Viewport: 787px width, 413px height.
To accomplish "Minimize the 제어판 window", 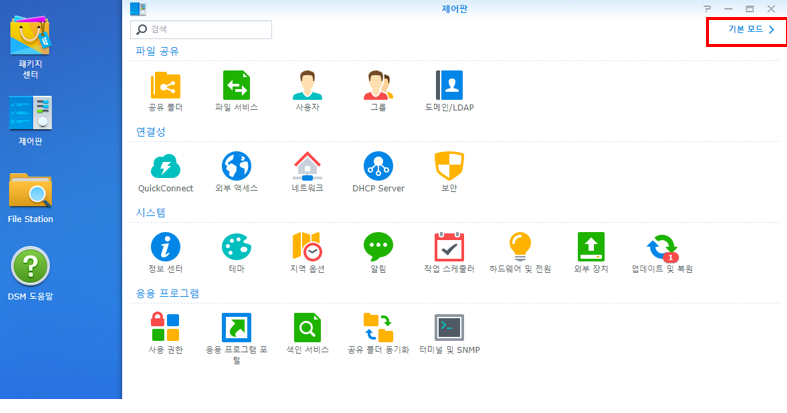I will (x=728, y=9).
